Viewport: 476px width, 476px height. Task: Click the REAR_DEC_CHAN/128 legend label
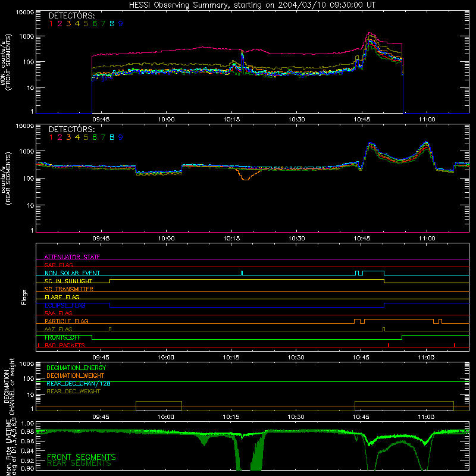(79, 383)
